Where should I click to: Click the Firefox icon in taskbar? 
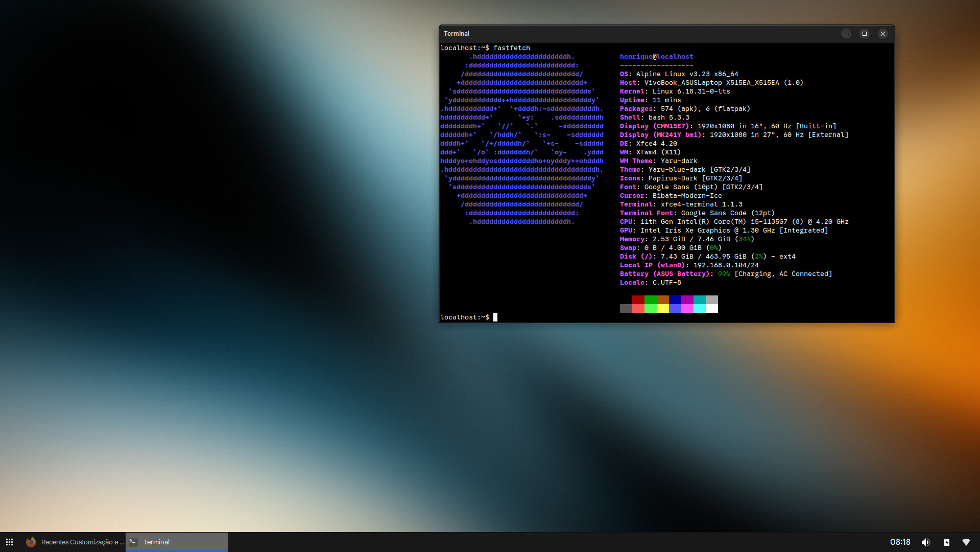(x=31, y=542)
